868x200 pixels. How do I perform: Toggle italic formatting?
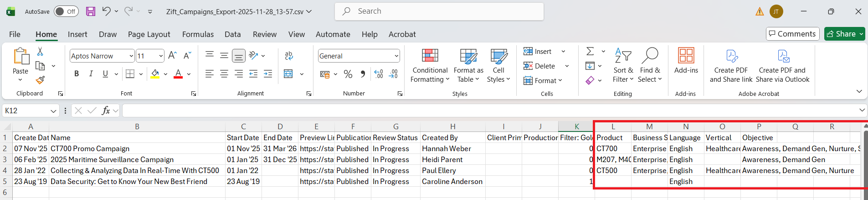tap(91, 74)
